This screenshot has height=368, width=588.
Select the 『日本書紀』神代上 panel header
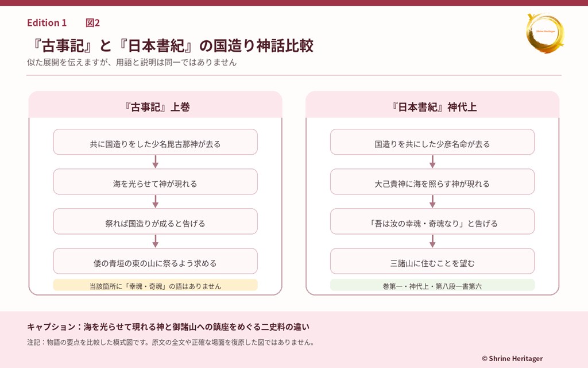[x=432, y=105]
